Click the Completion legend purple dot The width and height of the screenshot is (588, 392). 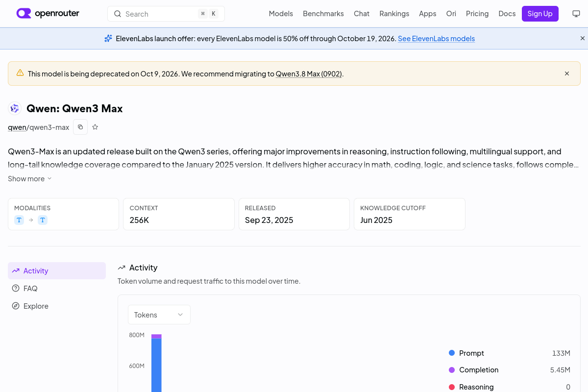(x=452, y=369)
